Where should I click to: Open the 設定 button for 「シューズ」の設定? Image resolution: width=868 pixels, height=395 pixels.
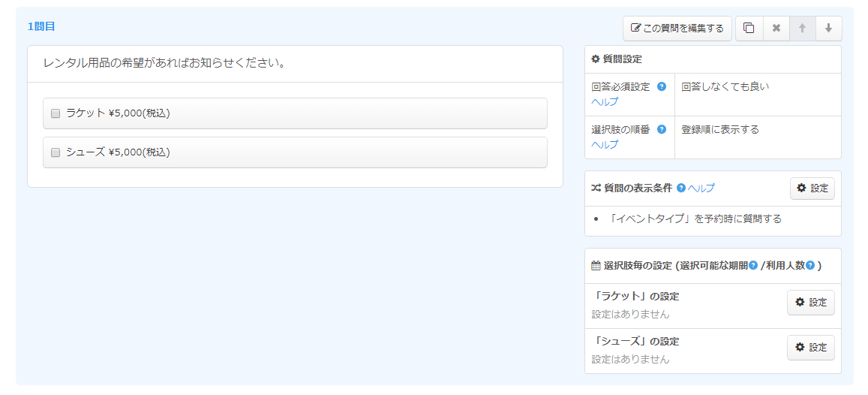tap(810, 348)
